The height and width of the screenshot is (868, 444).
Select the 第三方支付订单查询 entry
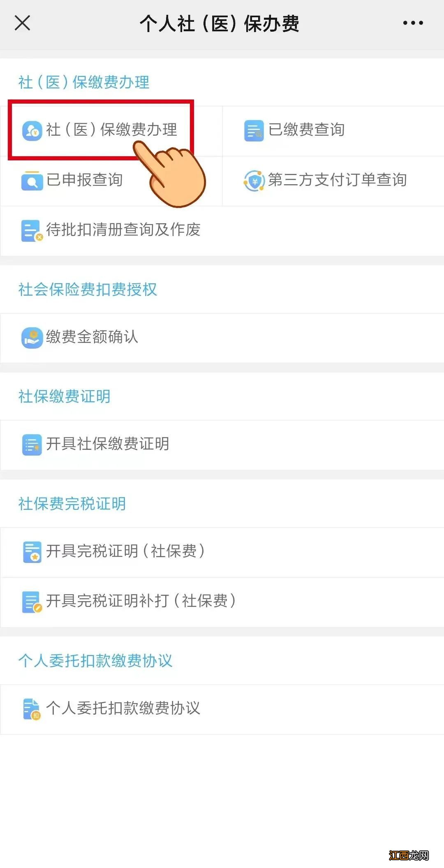(x=337, y=180)
